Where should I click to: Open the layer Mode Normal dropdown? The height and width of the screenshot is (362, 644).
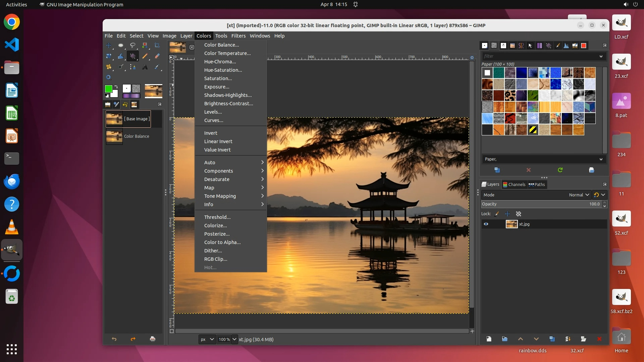click(579, 195)
